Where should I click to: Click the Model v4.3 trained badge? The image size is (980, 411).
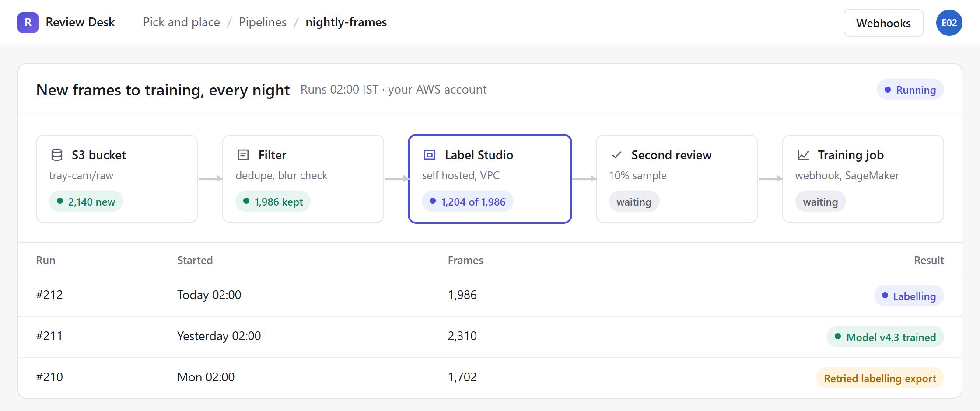coord(885,337)
